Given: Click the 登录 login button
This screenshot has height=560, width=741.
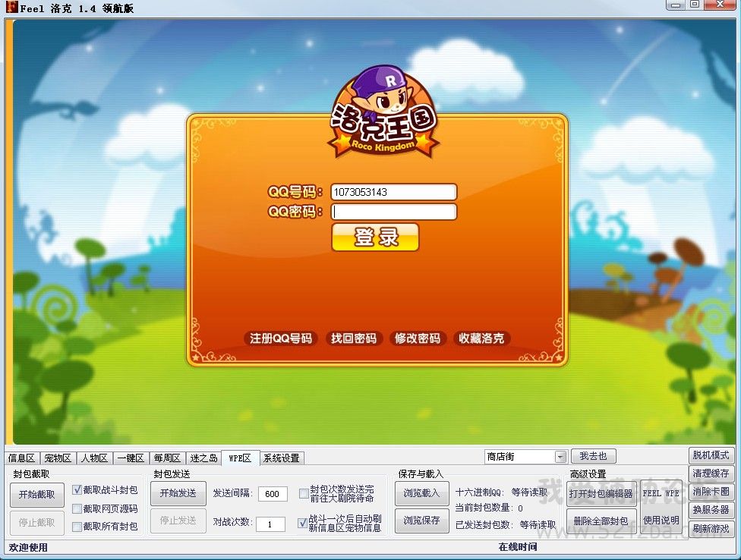Looking at the screenshot, I should pos(375,237).
